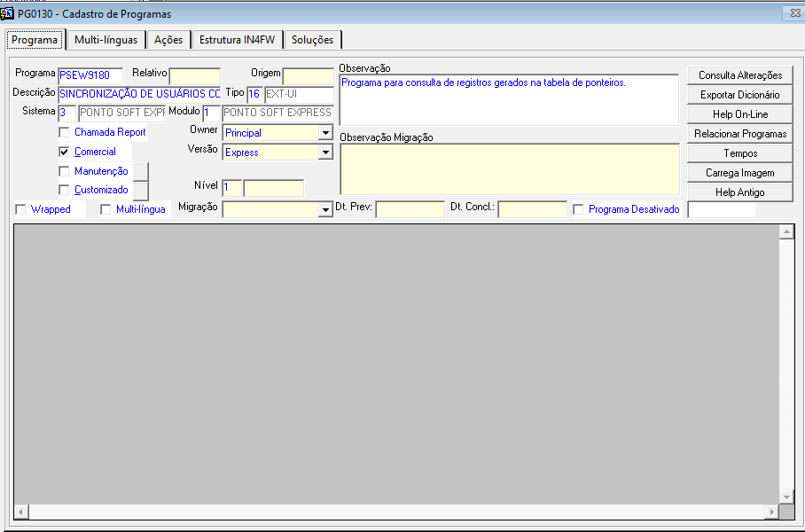Click the Sistema number field
The height and width of the screenshot is (532, 805).
click(66, 113)
